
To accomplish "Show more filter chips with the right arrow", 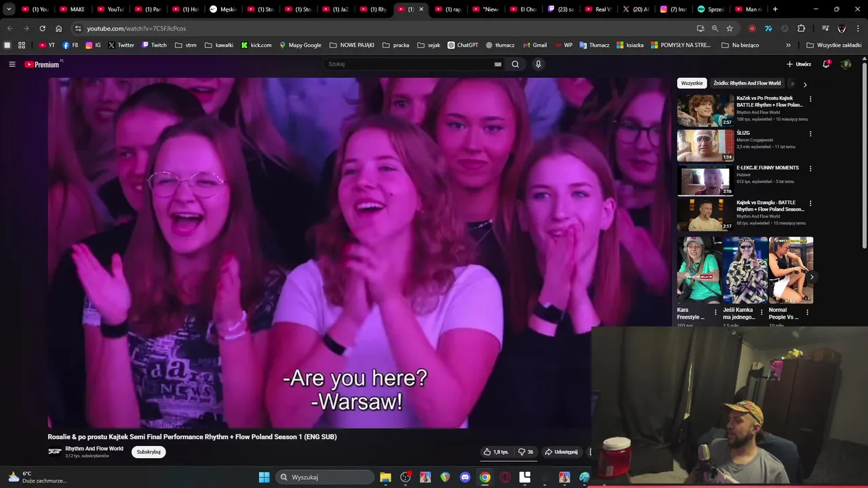I will tap(805, 85).
